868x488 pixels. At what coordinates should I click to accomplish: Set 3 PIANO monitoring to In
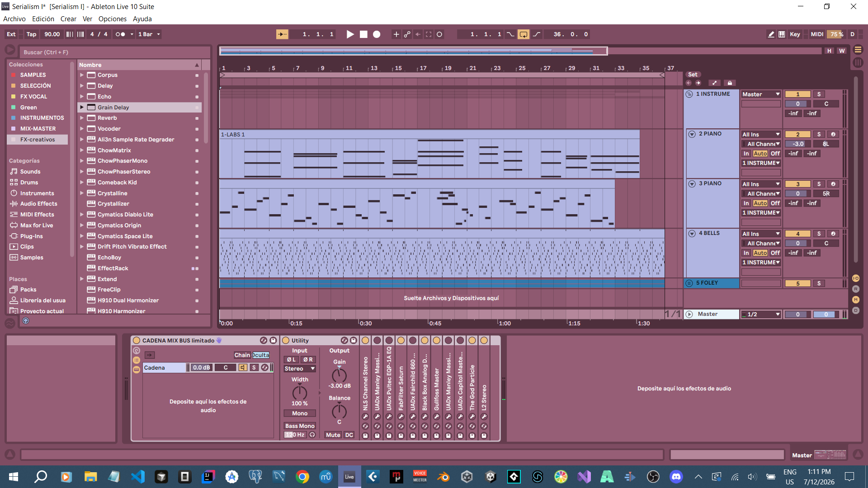point(746,203)
